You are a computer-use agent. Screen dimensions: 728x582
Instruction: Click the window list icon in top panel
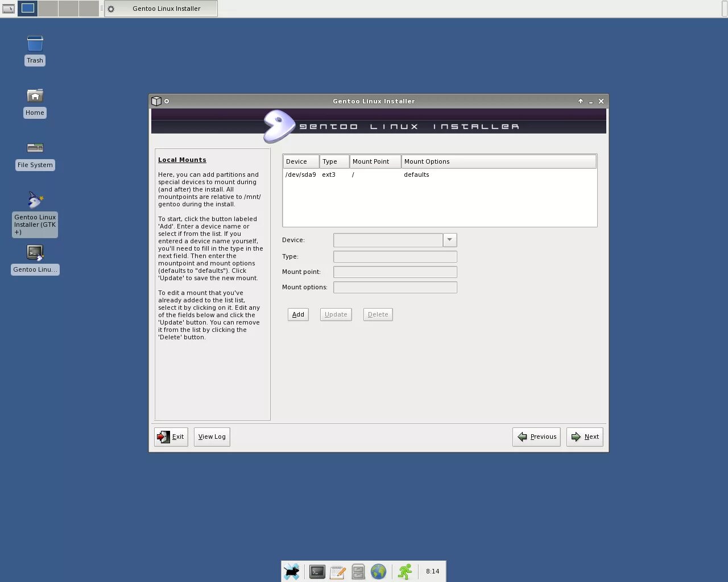point(8,9)
